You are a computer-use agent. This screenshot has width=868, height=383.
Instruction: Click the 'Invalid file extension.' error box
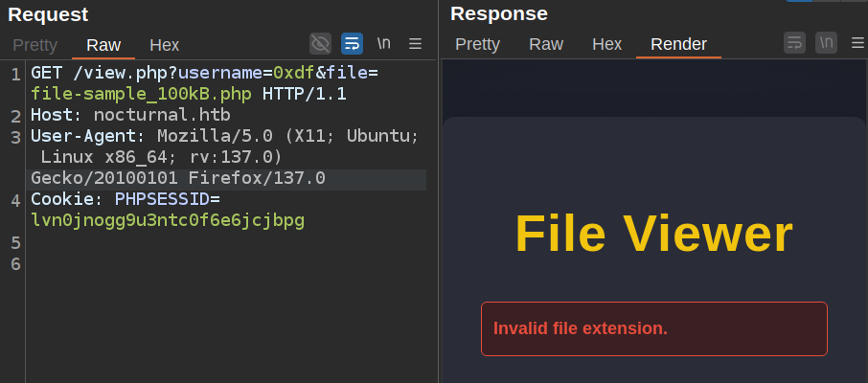653,328
